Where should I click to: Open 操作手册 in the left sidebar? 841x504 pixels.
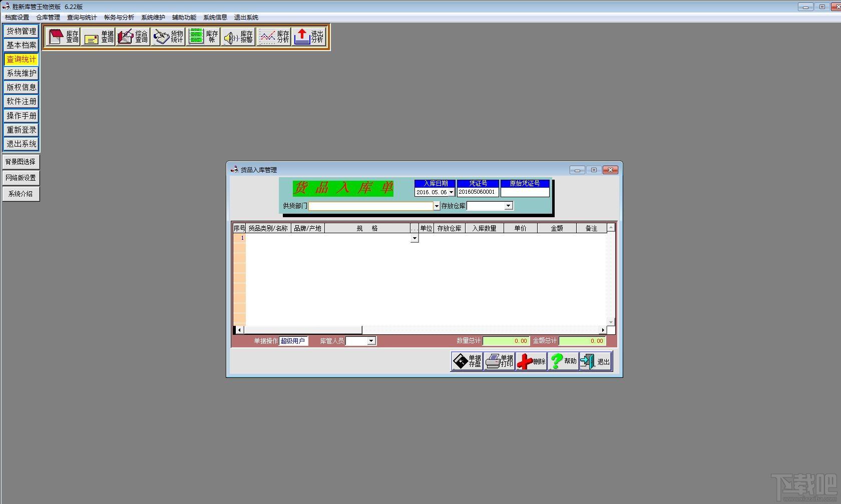21,116
